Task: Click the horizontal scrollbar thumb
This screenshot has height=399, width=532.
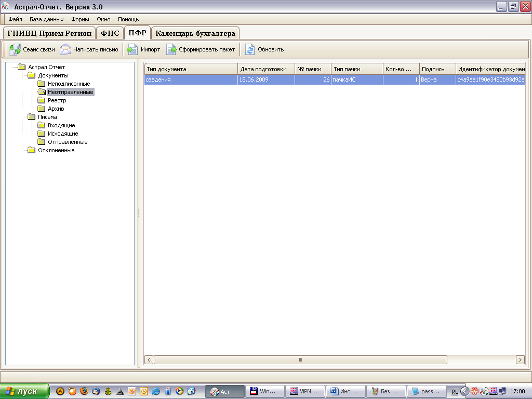Action: tap(300, 360)
